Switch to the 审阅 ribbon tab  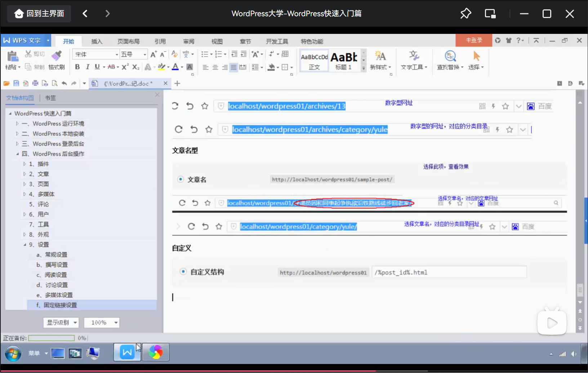tap(188, 41)
